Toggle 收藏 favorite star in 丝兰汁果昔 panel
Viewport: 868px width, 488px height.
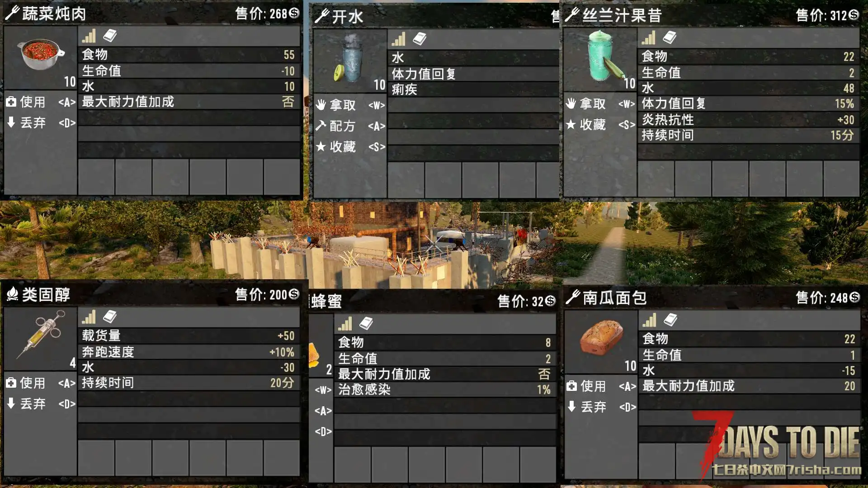click(x=571, y=125)
